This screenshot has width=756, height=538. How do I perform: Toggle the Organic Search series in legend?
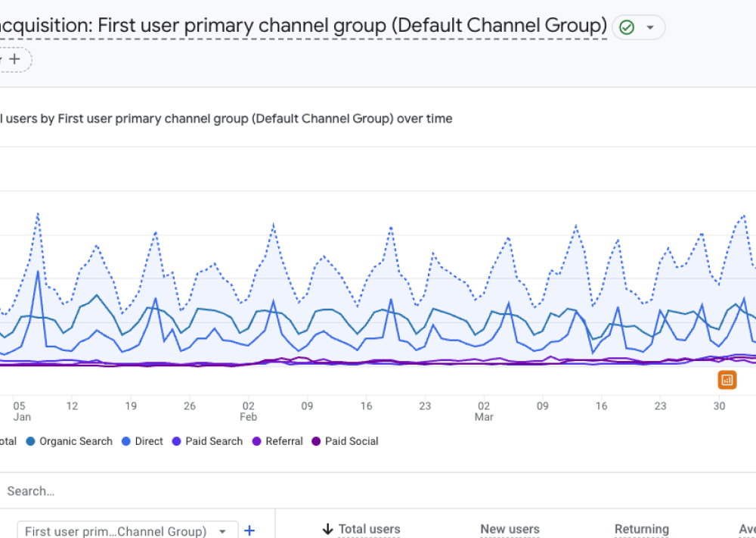click(70, 441)
